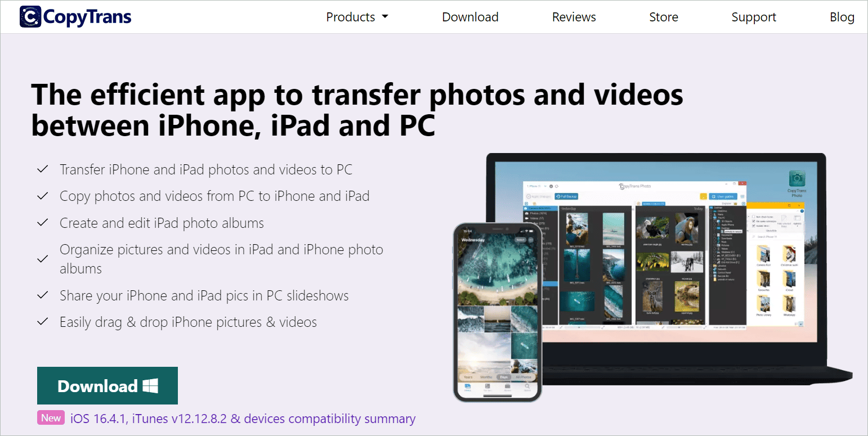Viewport: 868px width, 436px height.
Task: Click "Create and edit iPad photo albums"
Action: click(162, 223)
